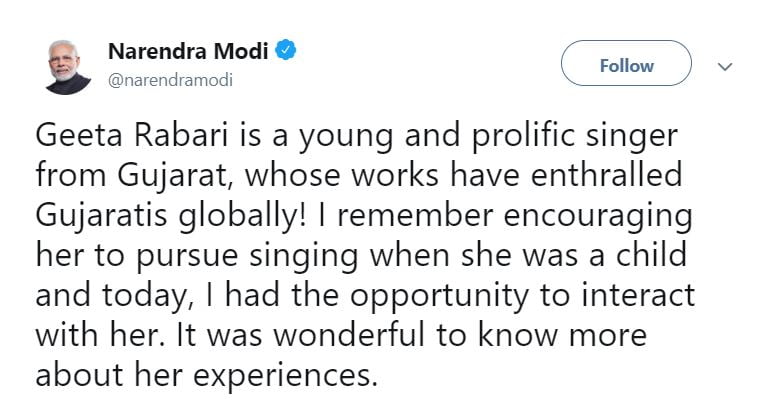Open the Narendra Modi display name link
This screenshot has height=411, width=770.
click(x=187, y=49)
